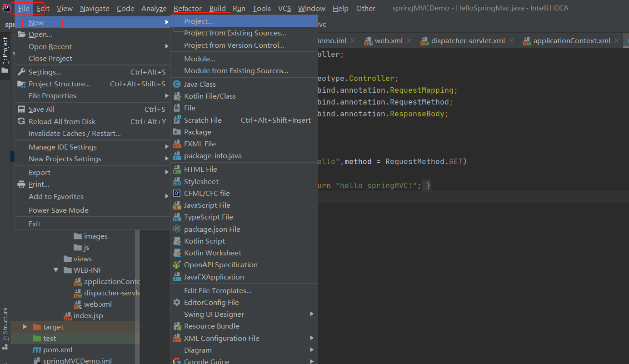Click the HTML File icon

click(177, 169)
